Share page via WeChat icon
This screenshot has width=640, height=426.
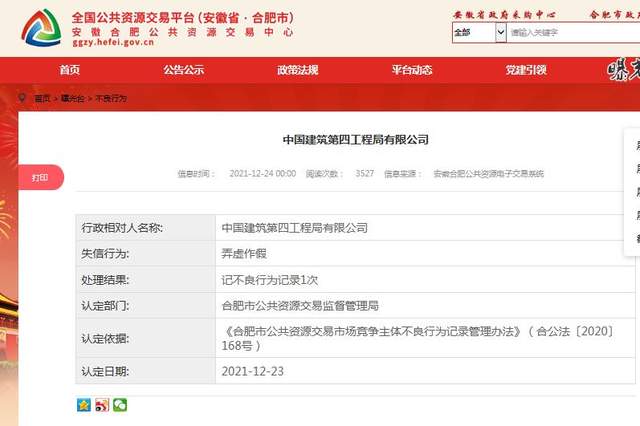coord(120,405)
